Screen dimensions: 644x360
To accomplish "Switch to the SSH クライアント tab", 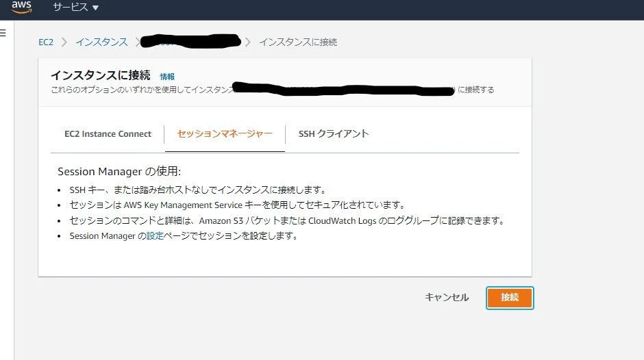I will click(334, 134).
